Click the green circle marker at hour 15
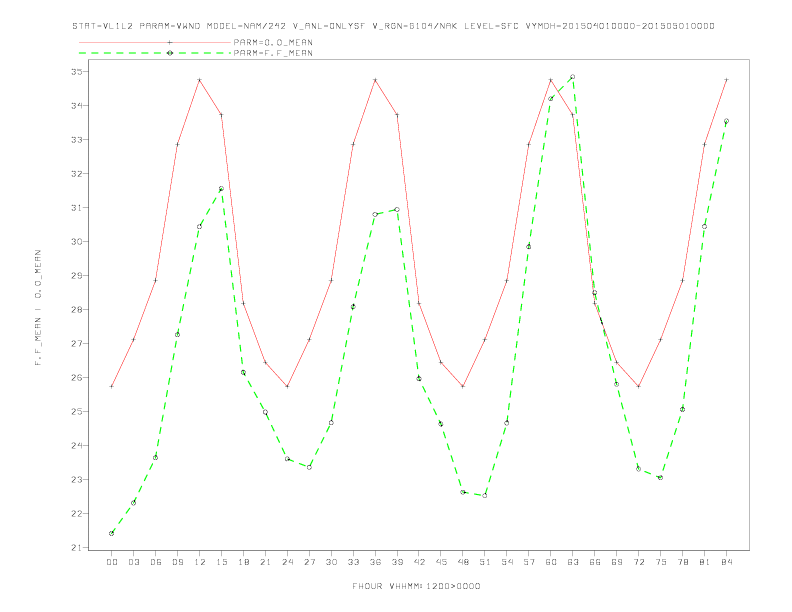 [221, 189]
